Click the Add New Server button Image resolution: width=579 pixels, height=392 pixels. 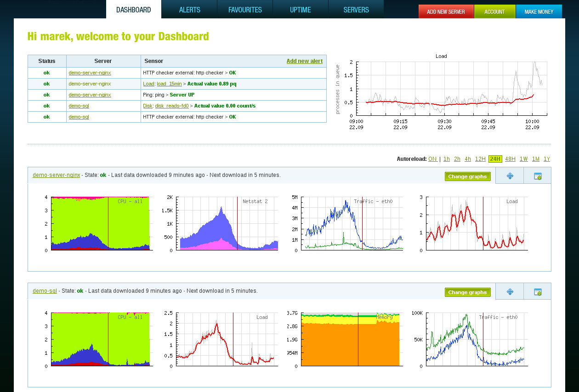(446, 11)
